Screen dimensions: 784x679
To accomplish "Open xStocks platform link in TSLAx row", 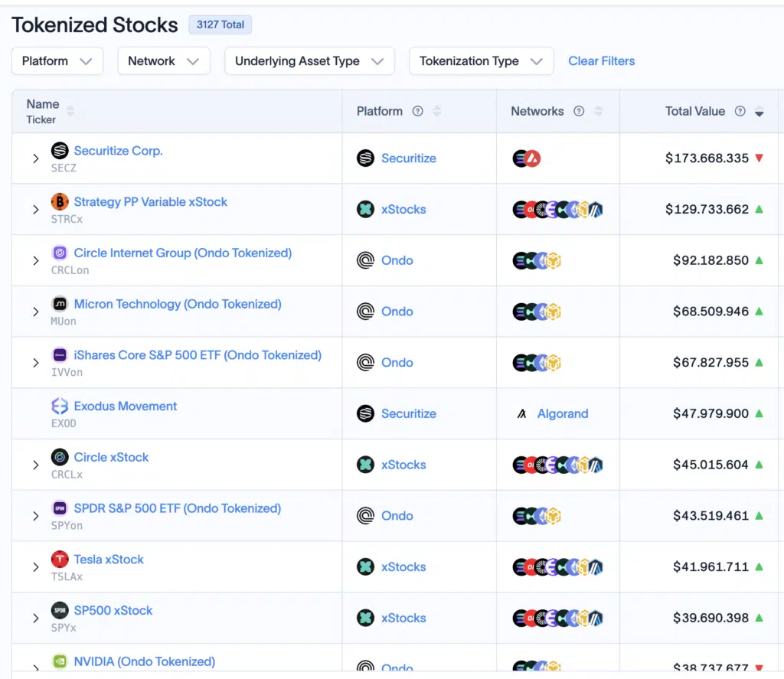I will coord(403,566).
